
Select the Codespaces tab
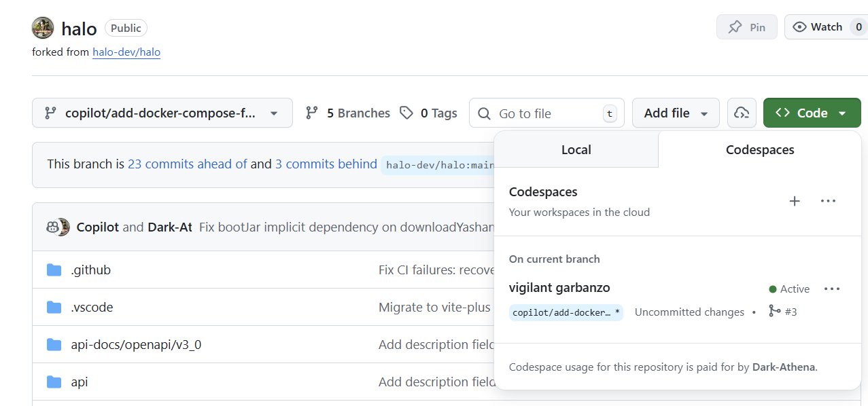tap(760, 150)
